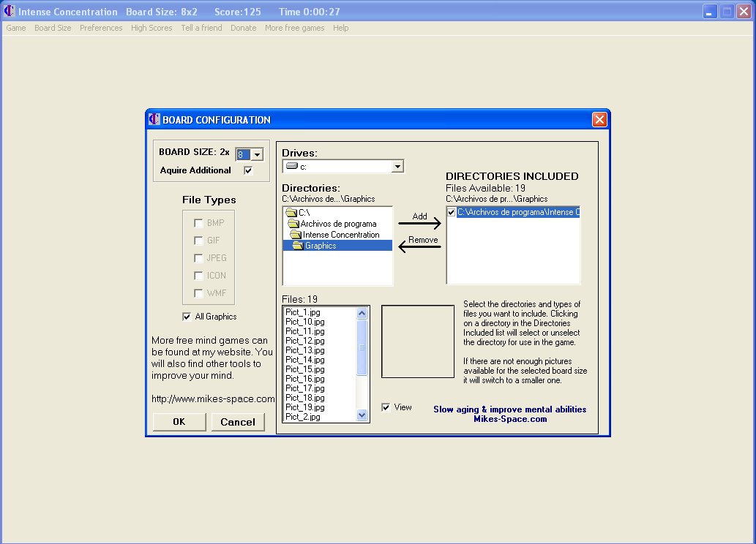Uncheck the included Archivos de programa directory
The height and width of the screenshot is (544, 756).
(452, 212)
